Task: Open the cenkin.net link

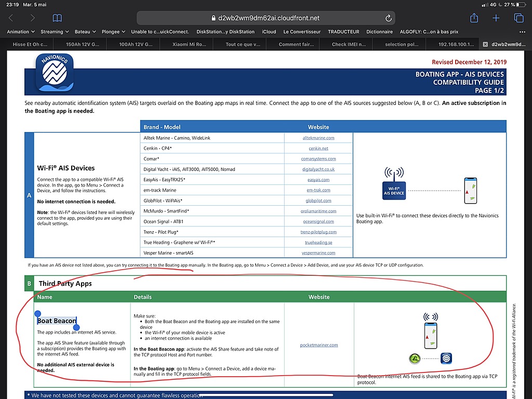Action: click(318, 149)
